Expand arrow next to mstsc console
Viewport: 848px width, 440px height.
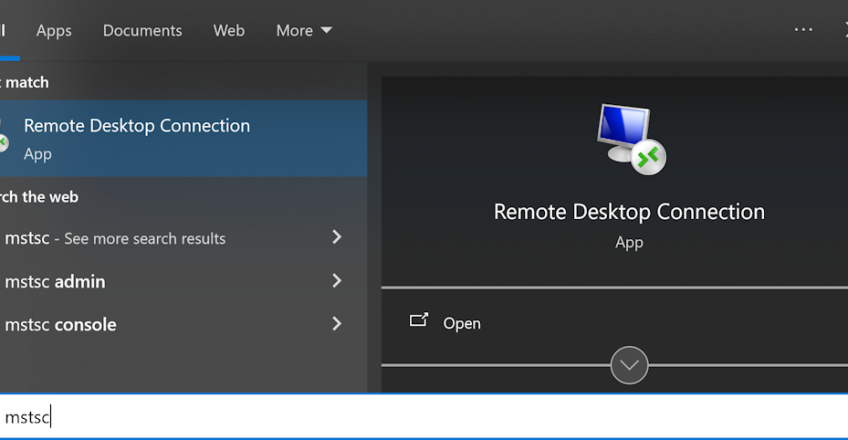point(337,324)
